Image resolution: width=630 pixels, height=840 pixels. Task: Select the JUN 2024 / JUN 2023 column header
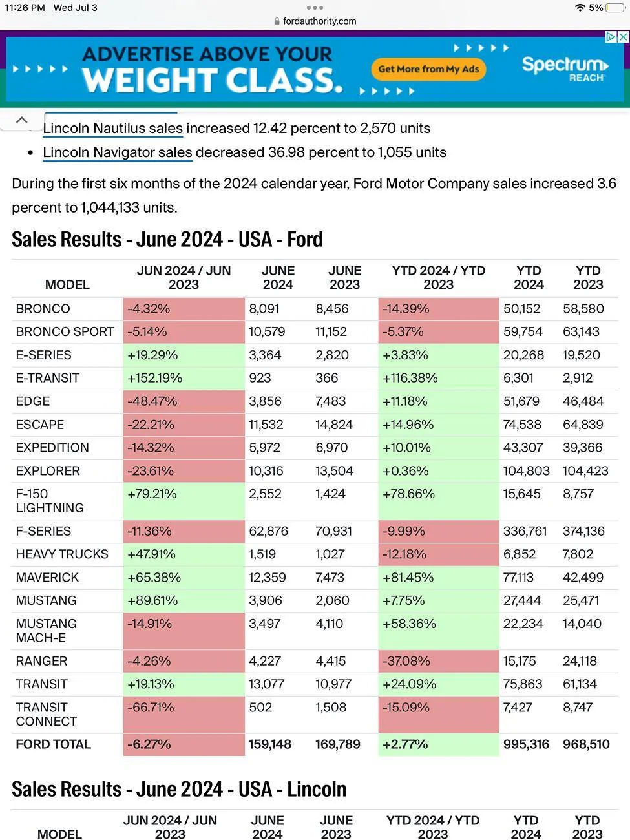pos(184,277)
